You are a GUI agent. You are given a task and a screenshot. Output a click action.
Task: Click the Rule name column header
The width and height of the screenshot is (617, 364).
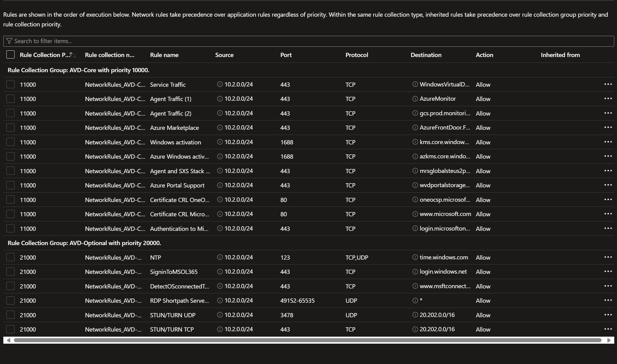164,55
